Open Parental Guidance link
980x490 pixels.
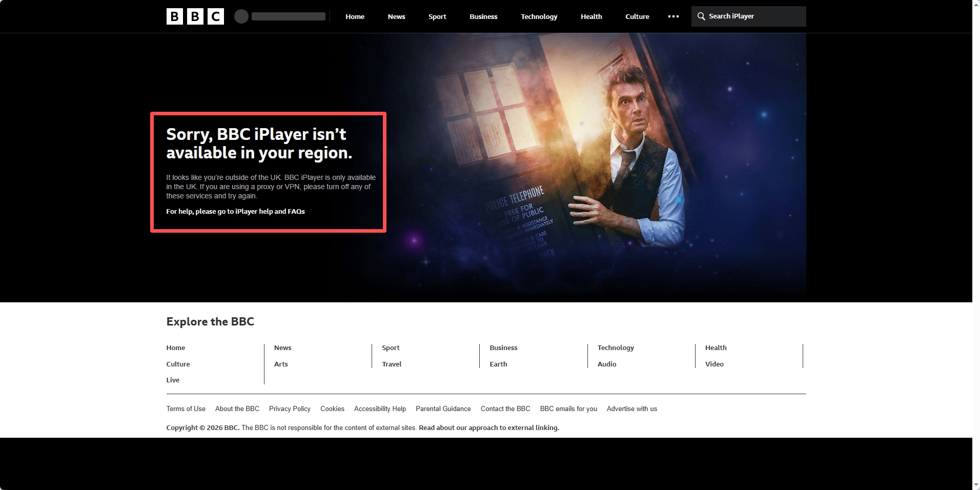(443, 409)
